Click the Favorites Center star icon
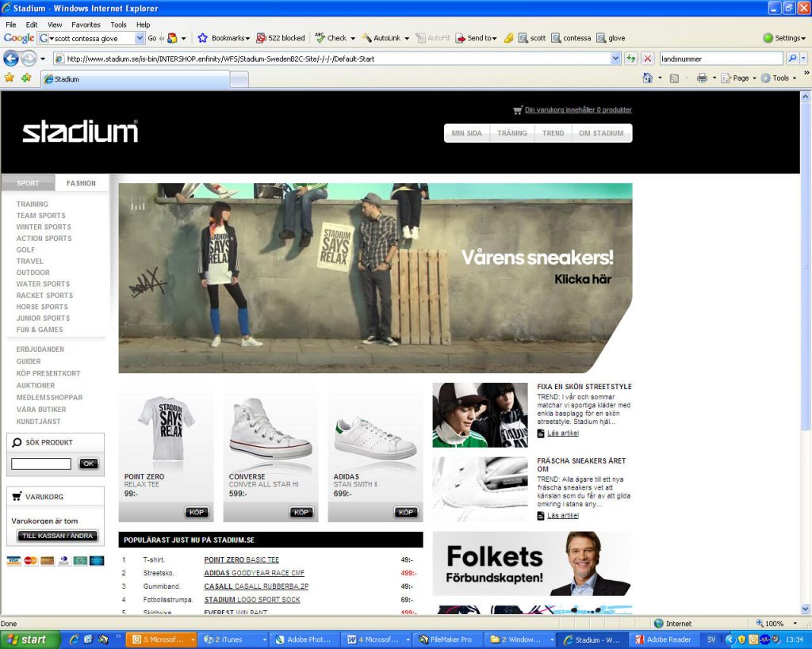Viewport: 812px width, 649px height. click(x=10, y=78)
